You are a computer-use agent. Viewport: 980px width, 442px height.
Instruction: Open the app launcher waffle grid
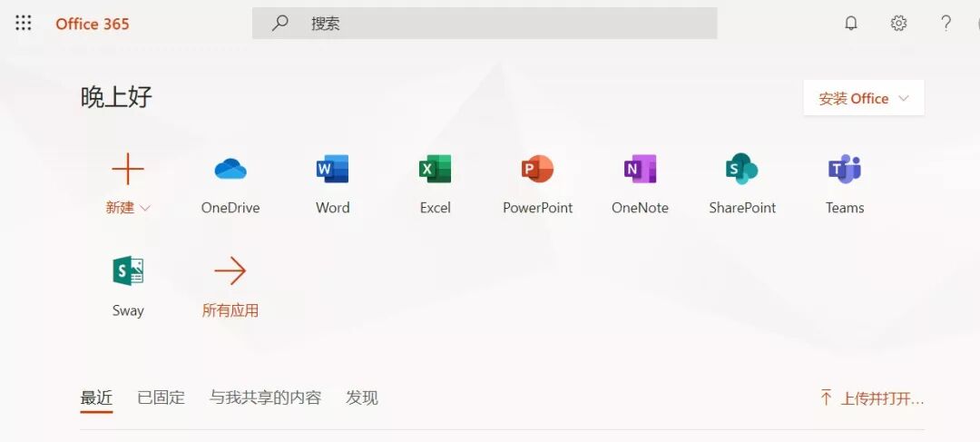tap(23, 23)
